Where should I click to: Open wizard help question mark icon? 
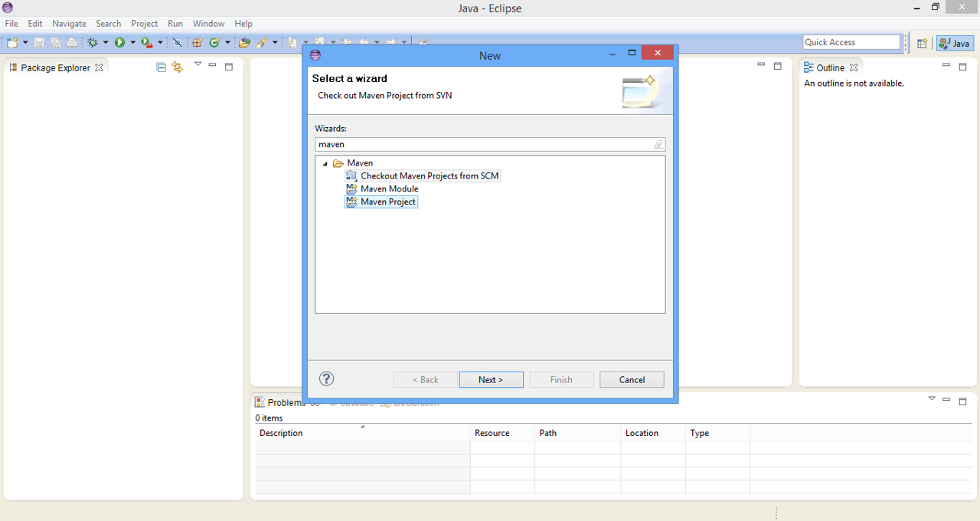(326, 378)
